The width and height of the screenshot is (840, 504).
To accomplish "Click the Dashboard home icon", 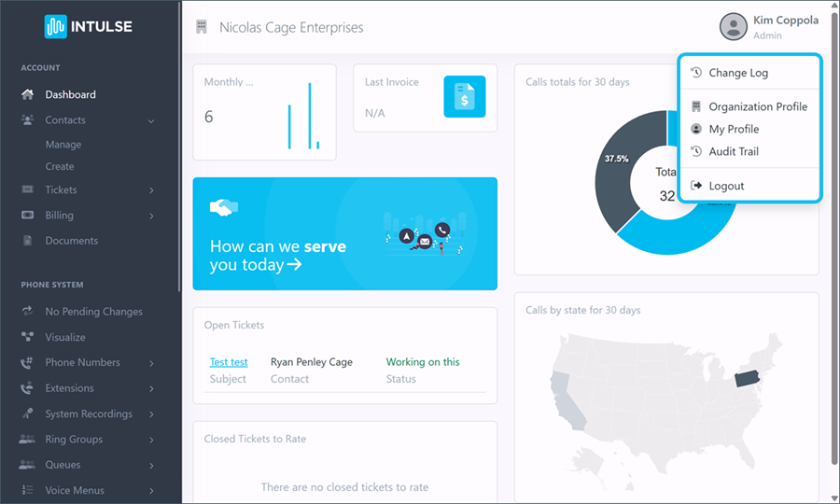I will pyautogui.click(x=27, y=94).
